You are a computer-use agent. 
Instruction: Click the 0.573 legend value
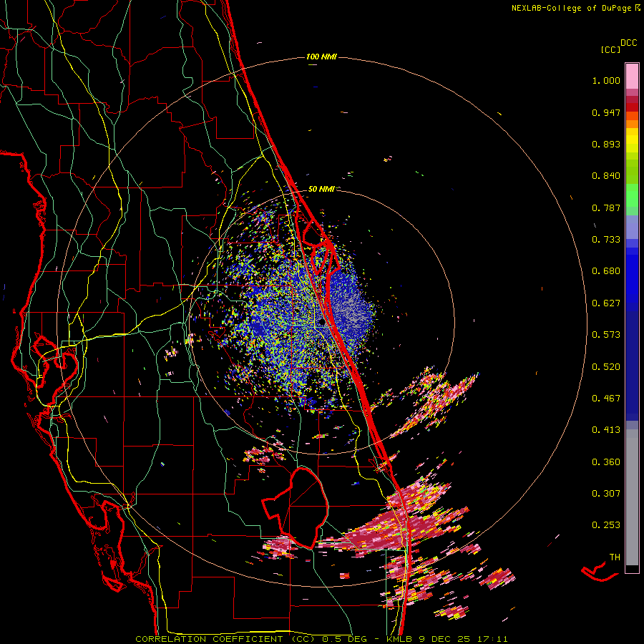[606, 335]
